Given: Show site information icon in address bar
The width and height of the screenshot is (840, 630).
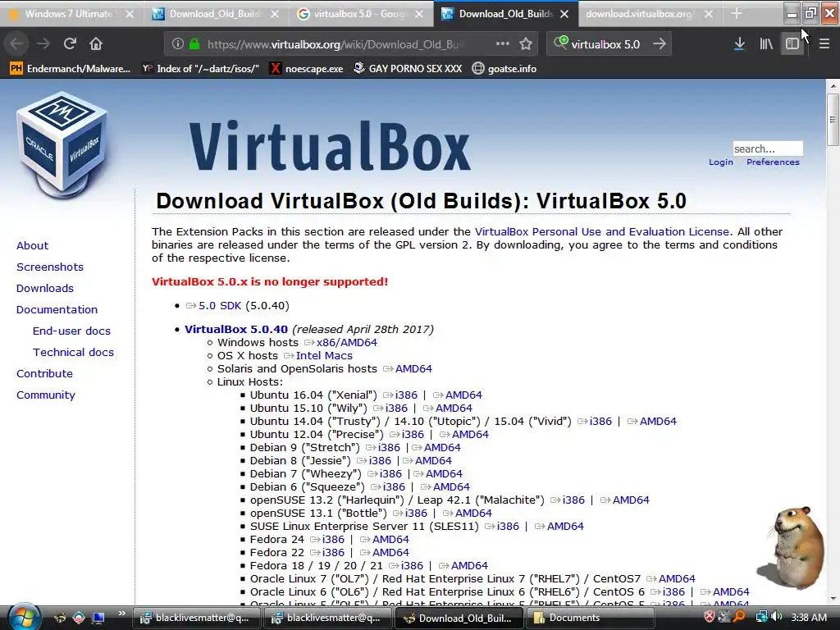Looking at the screenshot, I should pyautogui.click(x=177, y=44).
